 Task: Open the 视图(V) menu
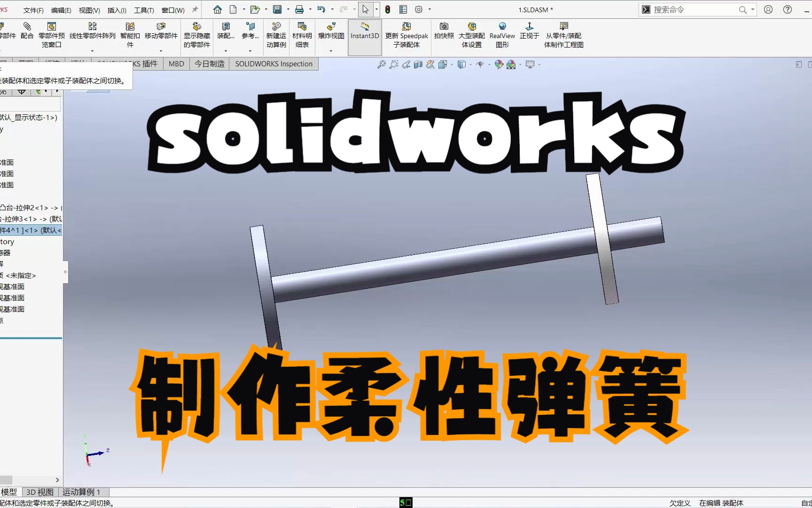pos(89,10)
